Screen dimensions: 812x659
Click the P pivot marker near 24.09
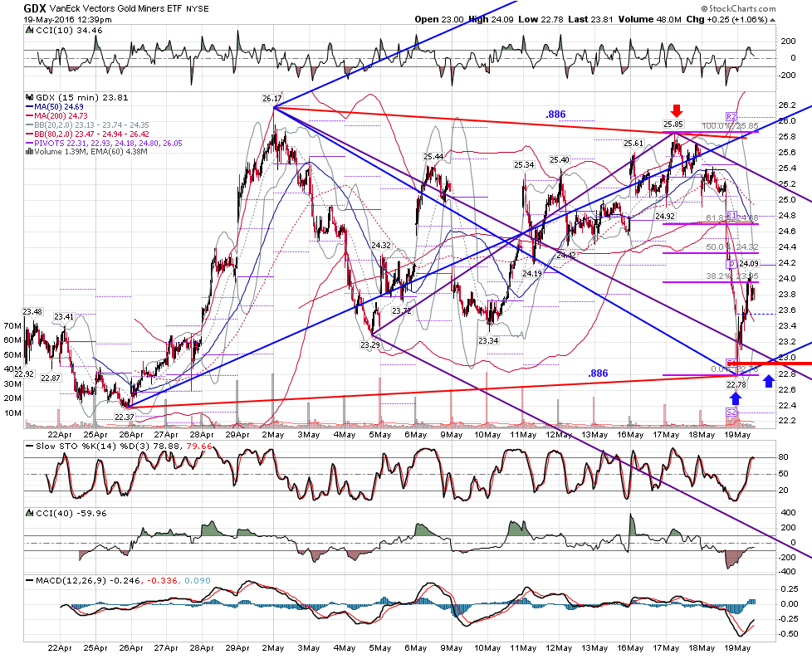point(731,265)
